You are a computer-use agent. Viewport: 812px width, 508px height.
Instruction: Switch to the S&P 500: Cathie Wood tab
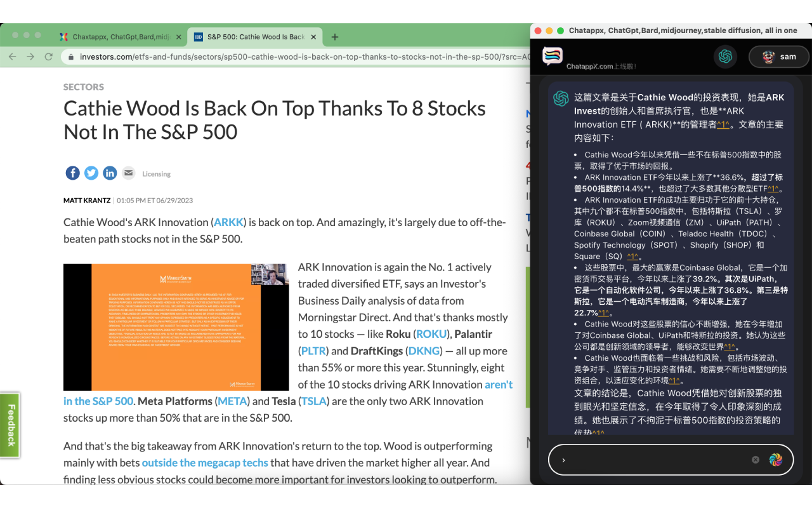[x=255, y=37]
